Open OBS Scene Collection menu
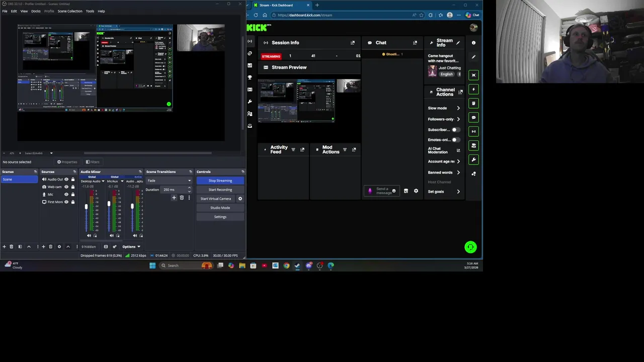This screenshot has height=362, width=644. (70, 11)
